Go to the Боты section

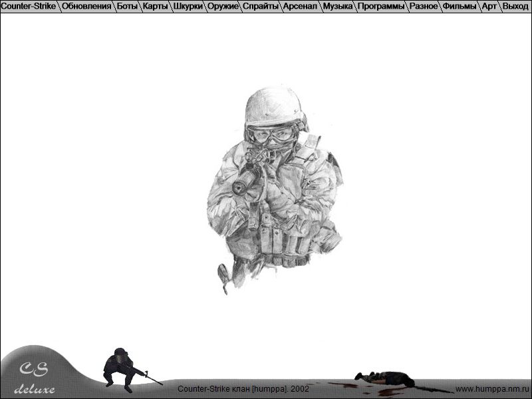point(128,6)
